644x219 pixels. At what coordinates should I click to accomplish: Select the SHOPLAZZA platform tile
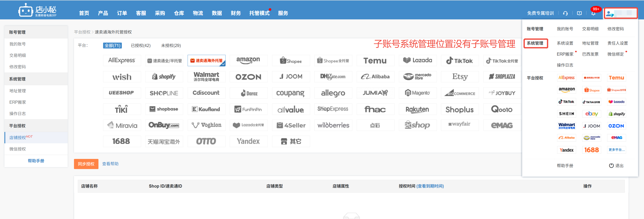[502, 77]
